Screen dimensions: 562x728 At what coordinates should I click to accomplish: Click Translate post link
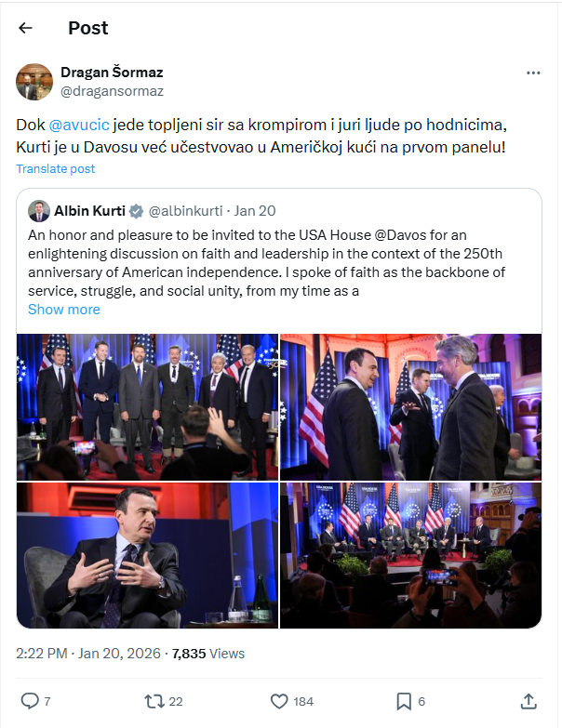pyautogui.click(x=55, y=168)
